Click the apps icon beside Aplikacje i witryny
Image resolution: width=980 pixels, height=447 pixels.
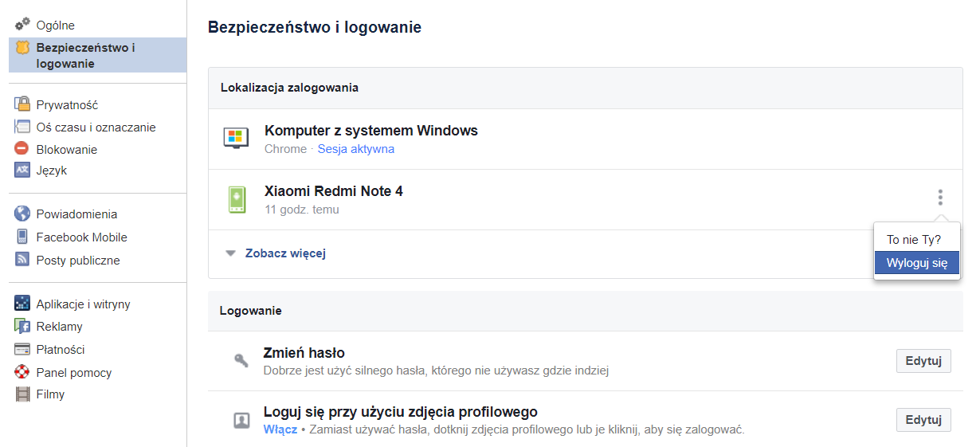[x=22, y=304]
